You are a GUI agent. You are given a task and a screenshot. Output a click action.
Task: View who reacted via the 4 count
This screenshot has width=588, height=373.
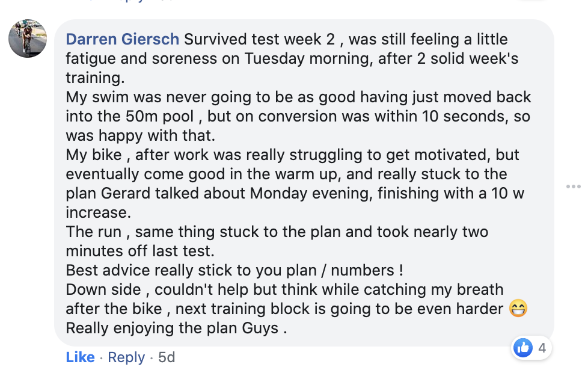click(x=542, y=347)
